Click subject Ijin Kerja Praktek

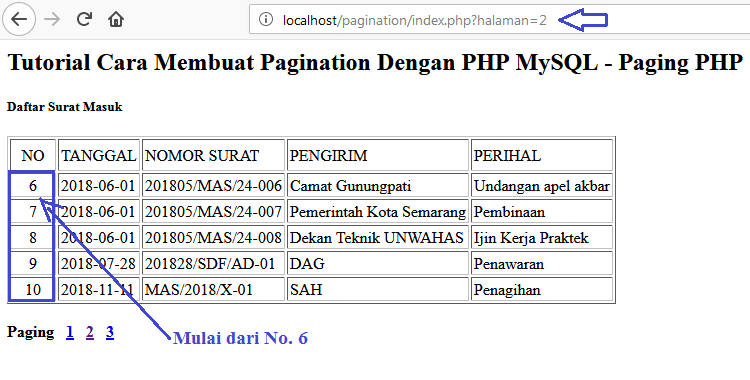click(x=542, y=237)
